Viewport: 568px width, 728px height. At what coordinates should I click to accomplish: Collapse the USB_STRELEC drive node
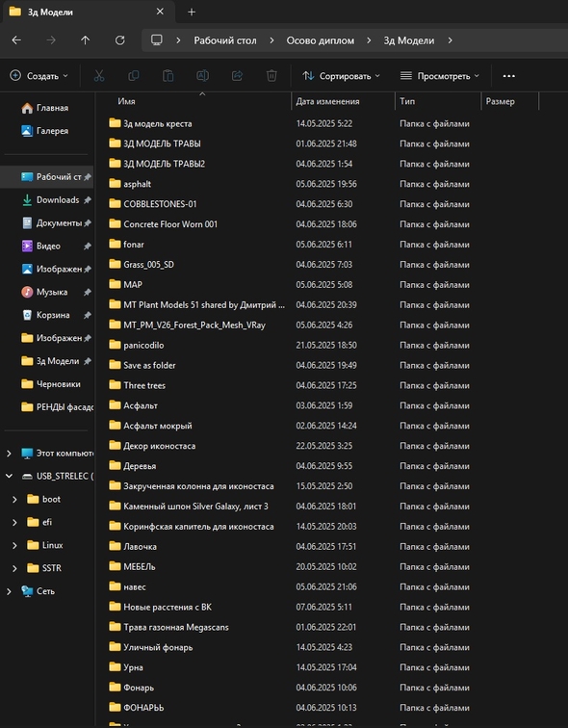9,476
